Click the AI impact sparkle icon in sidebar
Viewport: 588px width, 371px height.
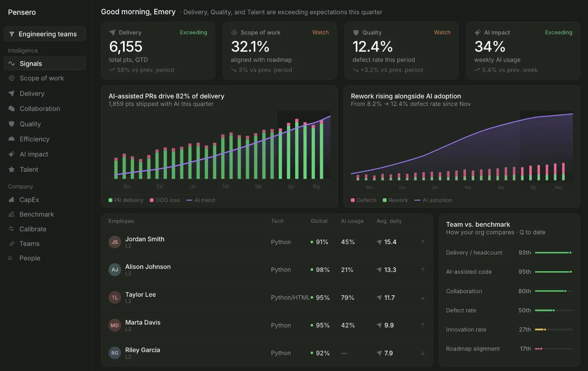[x=12, y=154]
